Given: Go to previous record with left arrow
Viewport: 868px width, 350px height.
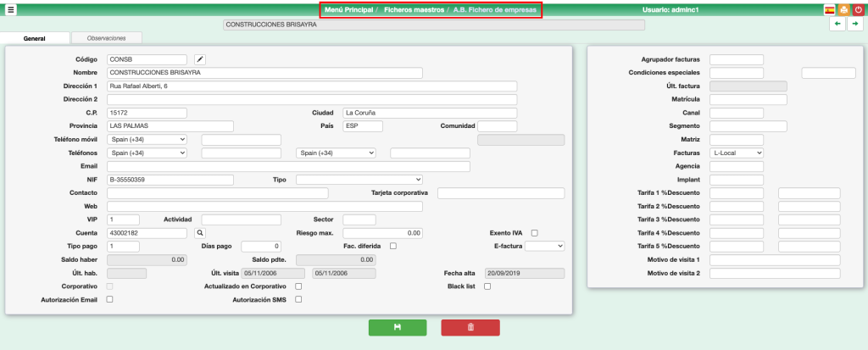Looking at the screenshot, I should coord(837,25).
